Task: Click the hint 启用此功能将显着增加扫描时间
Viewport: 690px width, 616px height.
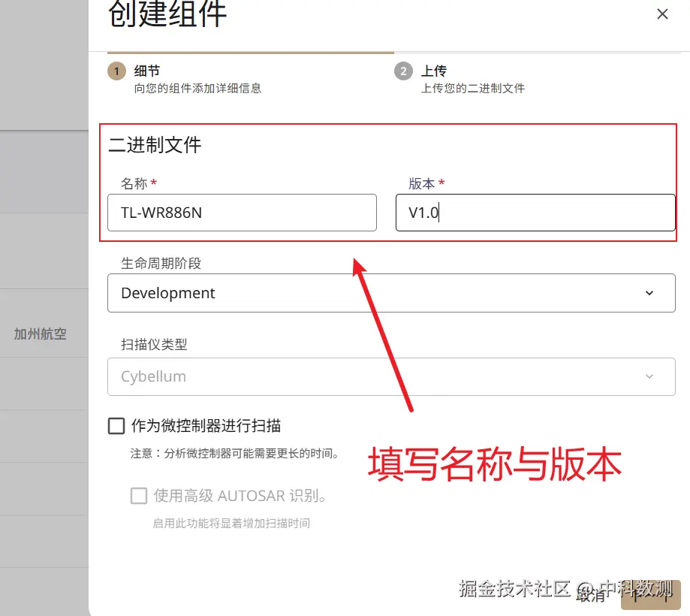Action: pos(231,523)
